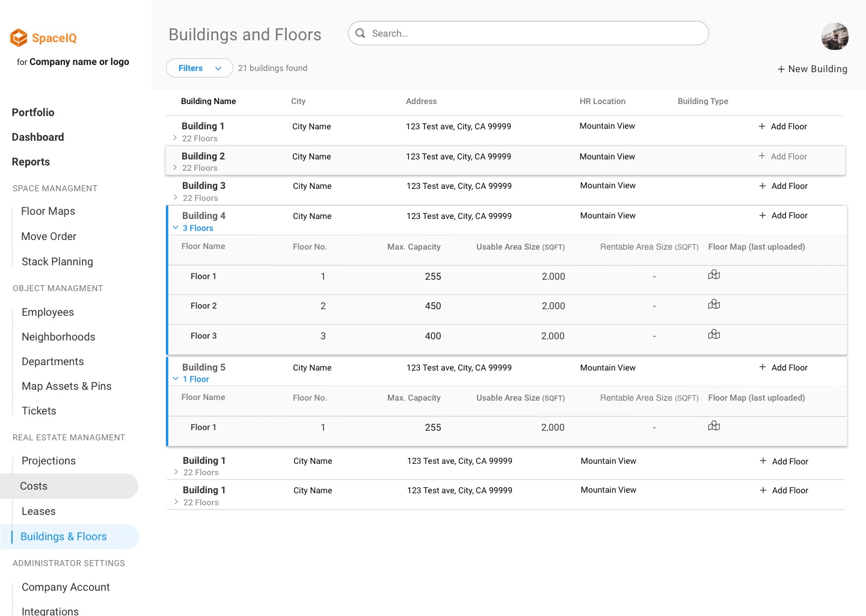Click the Building Type column header
This screenshot has width=866, height=616.
pos(703,101)
